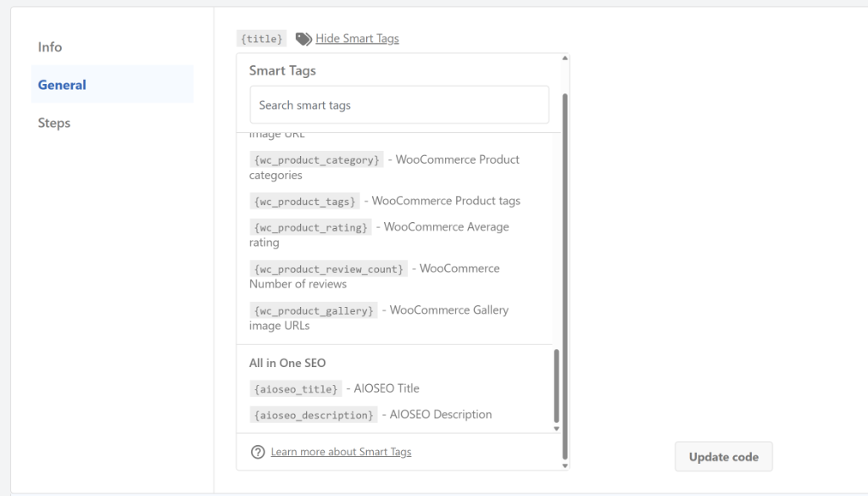This screenshot has width=868, height=496.
Task: Insert the {wc_product_review_count} tag
Action: pyautogui.click(x=328, y=269)
